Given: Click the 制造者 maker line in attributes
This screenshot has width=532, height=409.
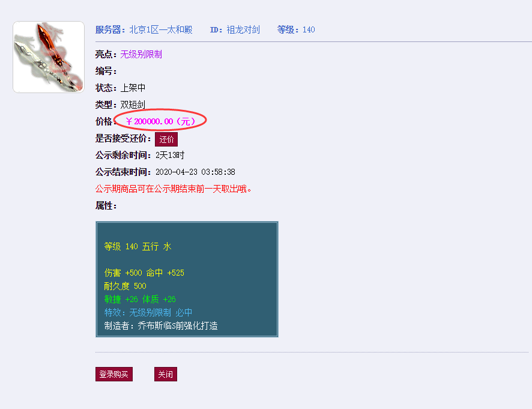Looking at the screenshot, I should (x=161, y=326).
